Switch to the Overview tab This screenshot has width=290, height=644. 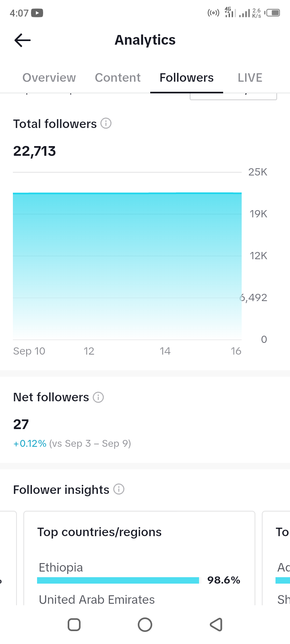point(49,78)
